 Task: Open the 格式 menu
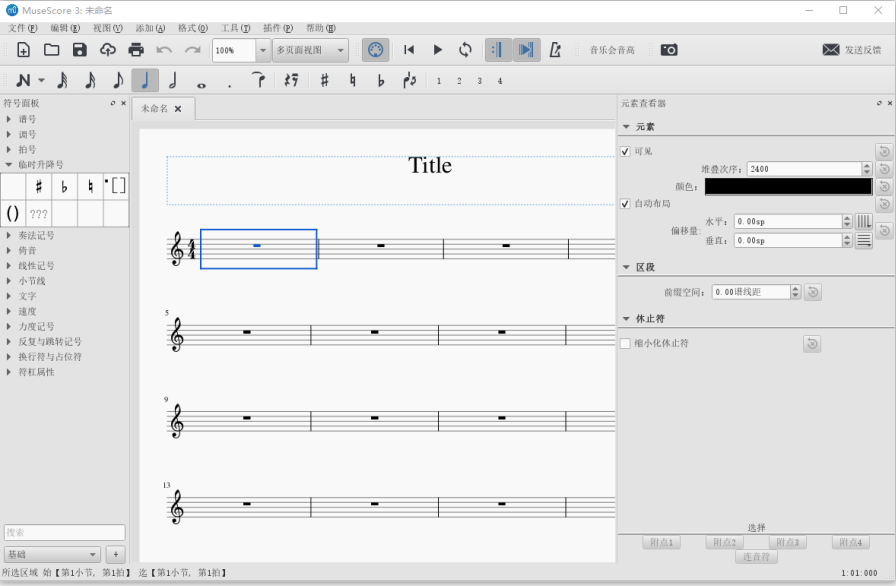point(193,28)
